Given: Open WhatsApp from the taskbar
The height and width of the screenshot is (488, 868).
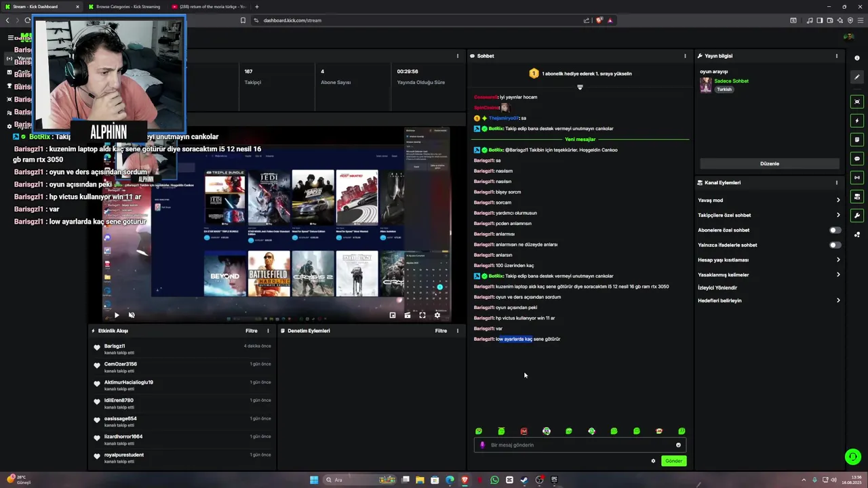Looking at the screenshot, I should tap(494, 480).
